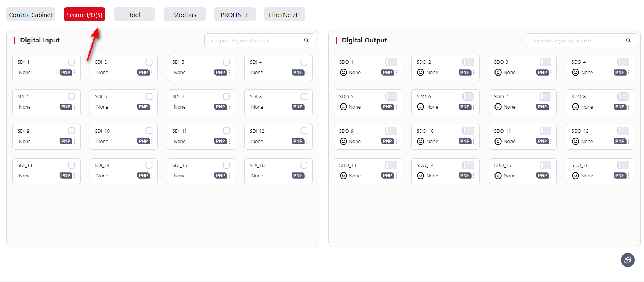The image size is (644, 282).
Task: Open the three-dot menu on SDI_7
Action: (x=229, y=107)
